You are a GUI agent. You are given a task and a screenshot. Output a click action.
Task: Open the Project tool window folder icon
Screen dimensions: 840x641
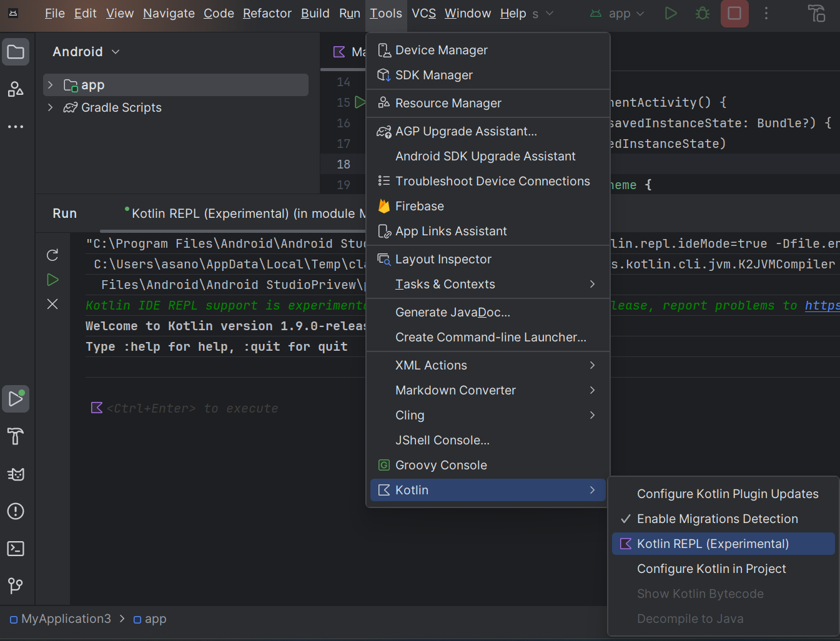(x=16, y=52)
